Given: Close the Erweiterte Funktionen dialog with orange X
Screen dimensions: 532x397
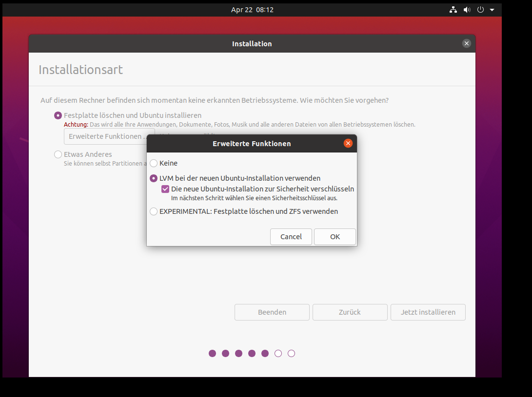Looking at the screenshot, I should (348, 143).
